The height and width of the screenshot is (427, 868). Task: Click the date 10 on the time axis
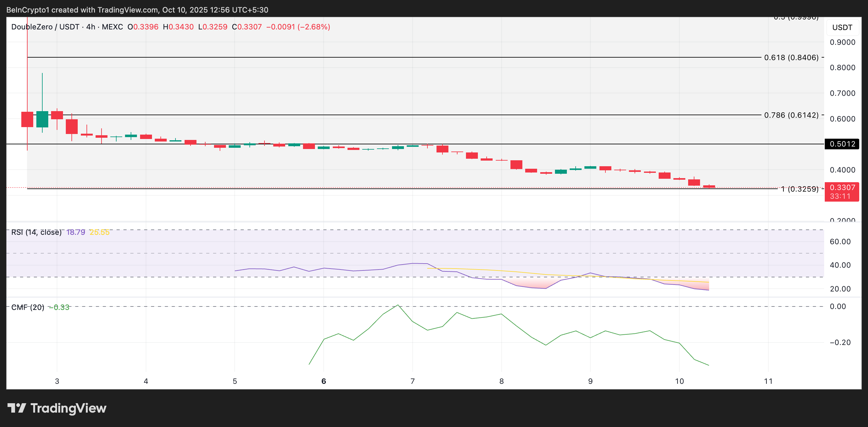[x=679, y=381]
